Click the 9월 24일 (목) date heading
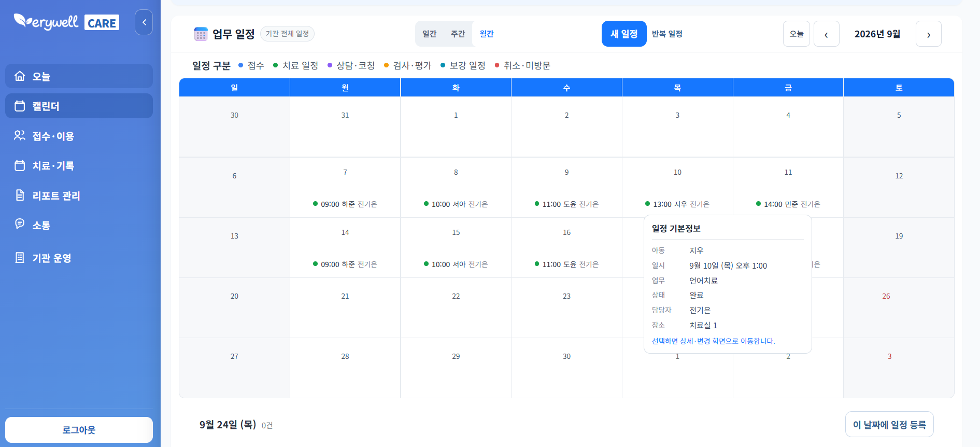 tap(228, 425)
